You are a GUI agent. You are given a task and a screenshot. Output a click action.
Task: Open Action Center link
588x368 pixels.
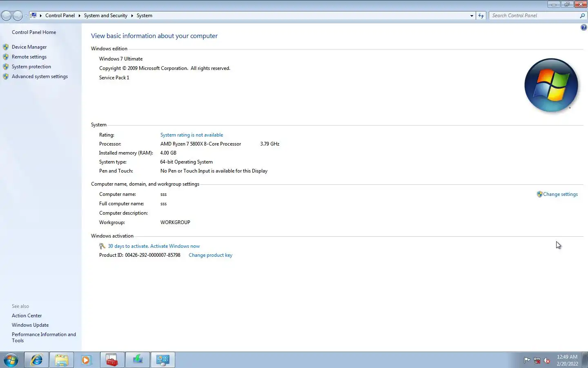click(27, 316)
